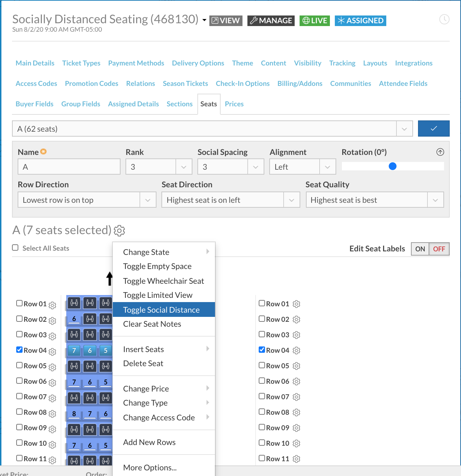
Task: Click the rotation reset arrow icon
Action: 440,152
